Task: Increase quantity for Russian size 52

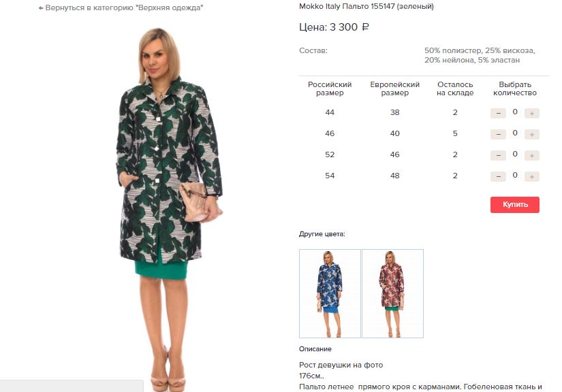Action: tap(532, 155)
